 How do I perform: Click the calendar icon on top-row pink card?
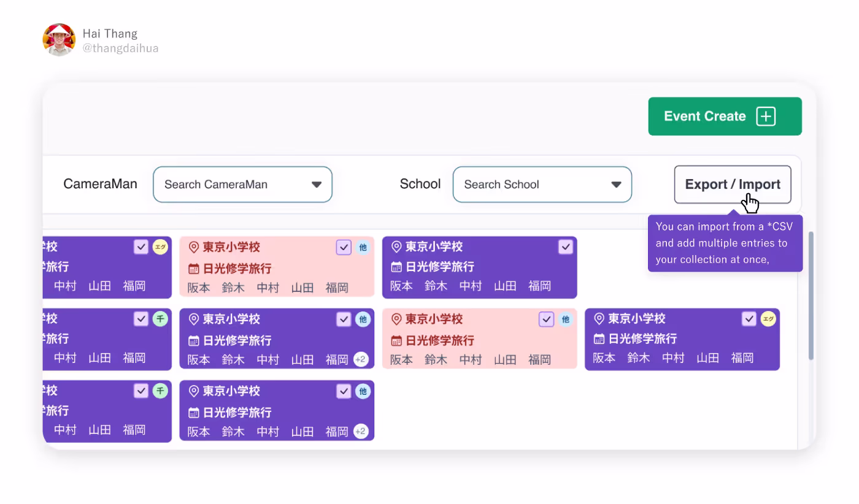193,269
